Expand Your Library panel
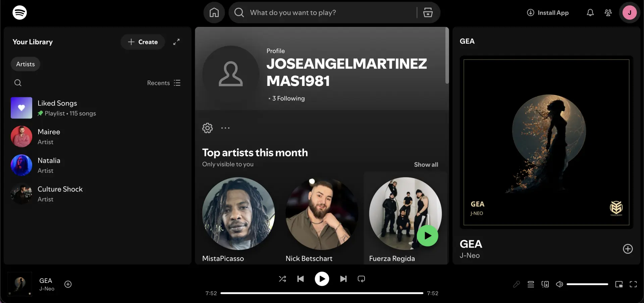Image resolution: width=644 pixels, height=303 pixels. point(176,42)
